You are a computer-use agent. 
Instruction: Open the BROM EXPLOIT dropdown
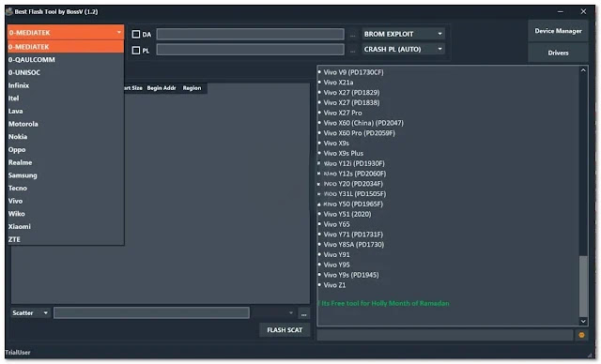click(403, 34)
